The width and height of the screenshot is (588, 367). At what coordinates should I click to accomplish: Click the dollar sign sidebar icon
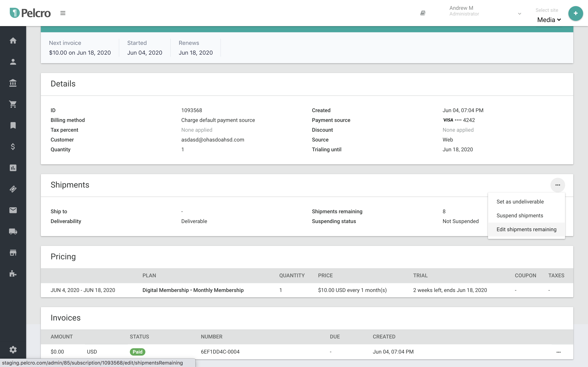13,147
